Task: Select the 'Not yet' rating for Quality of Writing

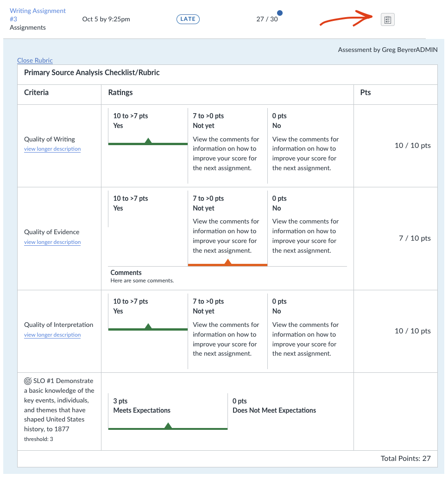Action: (x=227, y=146)
